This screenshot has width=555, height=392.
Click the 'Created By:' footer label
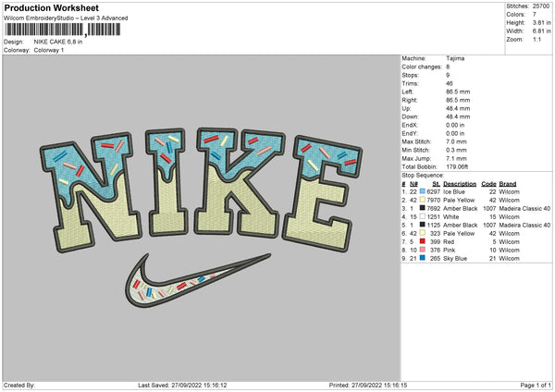click(x=19, y=386)
